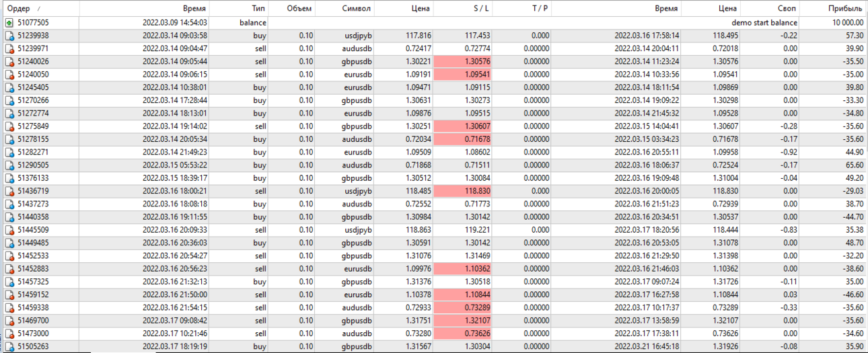Select the order icon for 51239971
The height and width of the screenshot is (353, 868).
(x=9, y=48)
